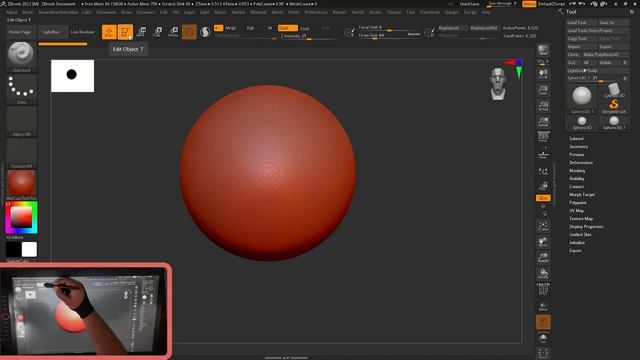Open the Standard brush picker
This screenshot has width=640, height=360.
pos(21,56)
